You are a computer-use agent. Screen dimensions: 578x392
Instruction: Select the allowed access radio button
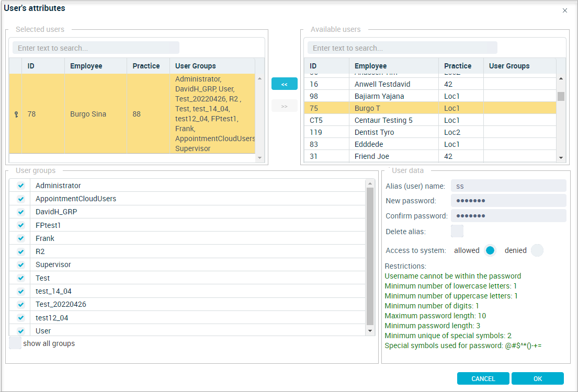coord(490,250)
